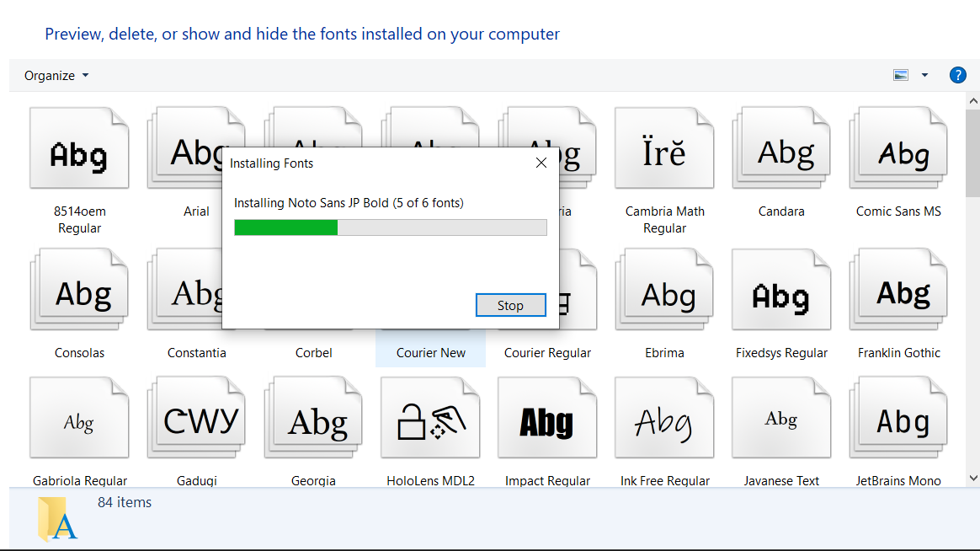Change view using the view layout icon
This screenshot has width=980, height=551.
coord(901,75)
